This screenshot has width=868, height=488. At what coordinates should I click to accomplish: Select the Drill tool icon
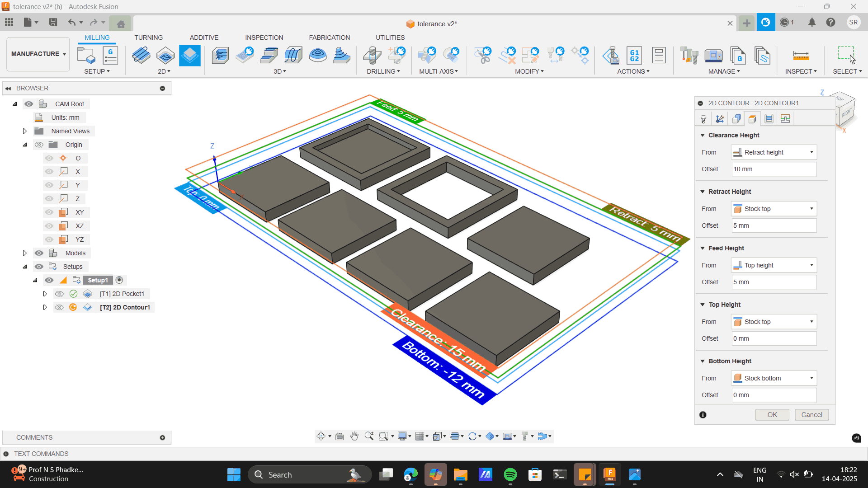click(x=372, y=56)
